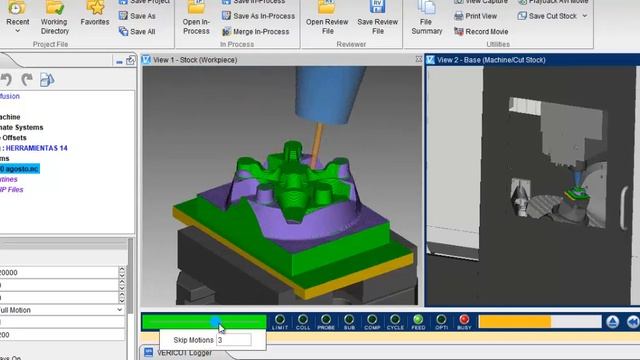
Task: Click the stepper arrows beside 20000
Action: (x=122, y=272)
